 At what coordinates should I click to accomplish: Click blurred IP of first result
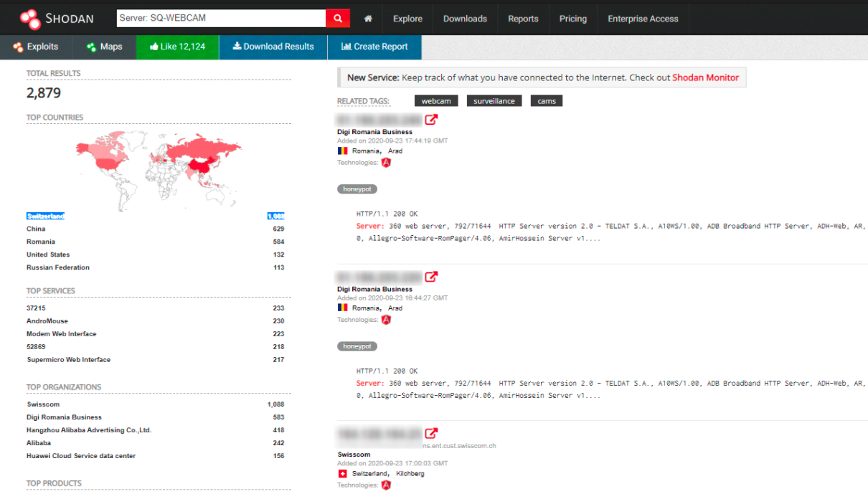click(379, 120)
